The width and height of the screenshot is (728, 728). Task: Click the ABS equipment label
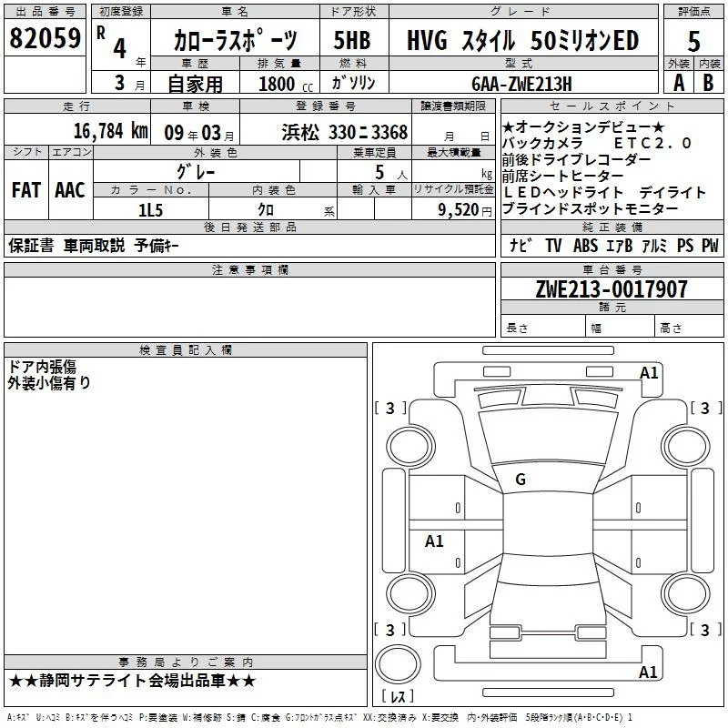[585, 245]
